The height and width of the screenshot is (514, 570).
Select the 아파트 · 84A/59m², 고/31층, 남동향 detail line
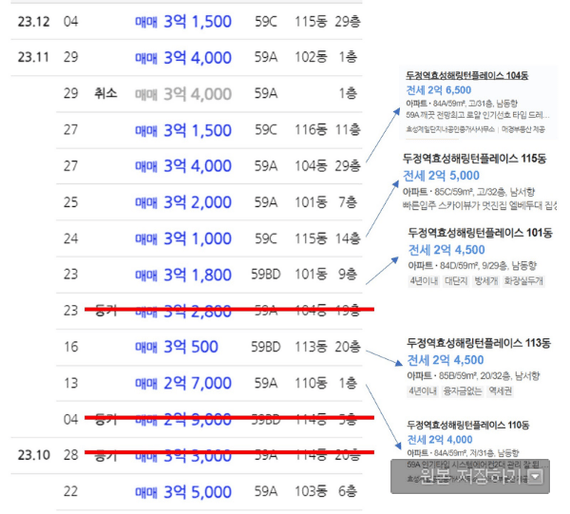click(x=461, y=104)
